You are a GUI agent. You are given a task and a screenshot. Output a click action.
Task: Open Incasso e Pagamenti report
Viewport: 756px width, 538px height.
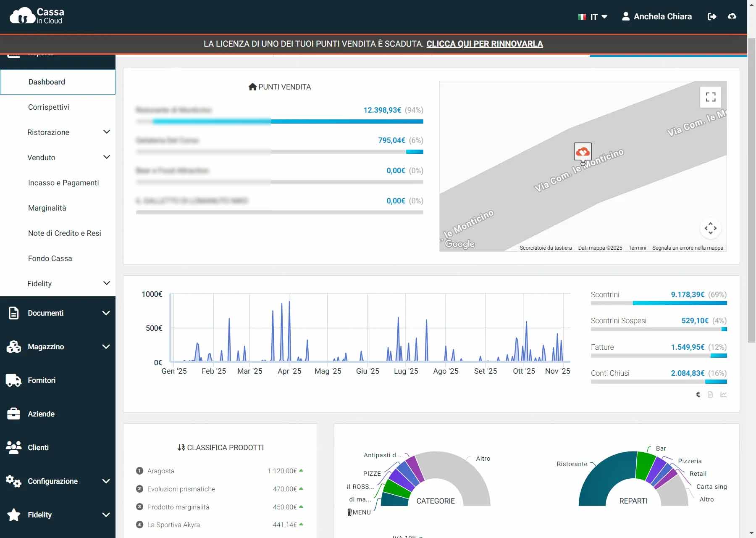pyautogui.click(x=63, y=183)
